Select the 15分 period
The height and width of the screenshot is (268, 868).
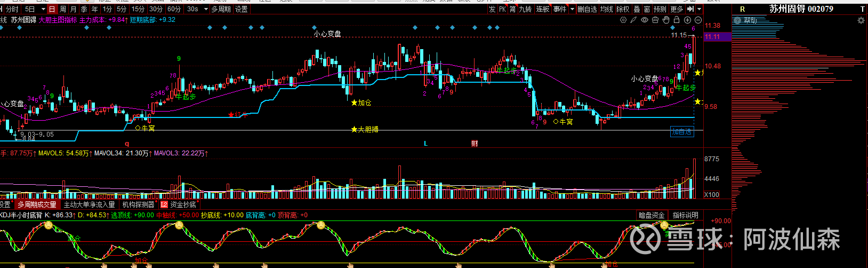click(138, 9)
